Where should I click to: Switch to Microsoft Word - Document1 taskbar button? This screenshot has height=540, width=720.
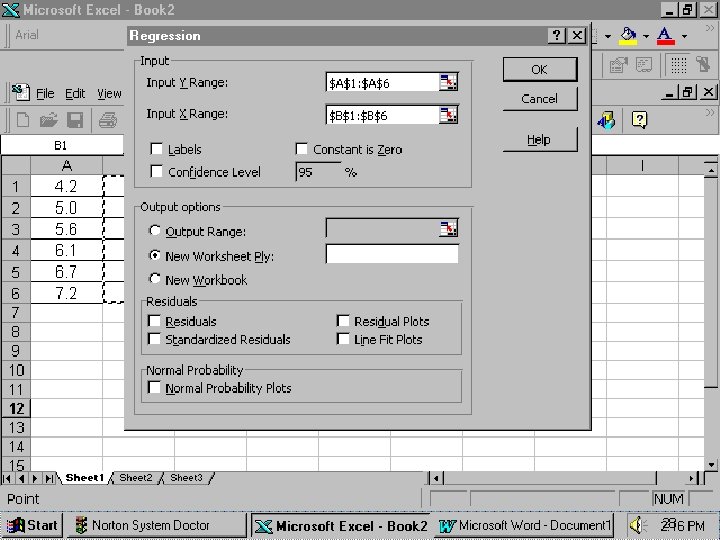pyautogui.click(x=525, y=525)
